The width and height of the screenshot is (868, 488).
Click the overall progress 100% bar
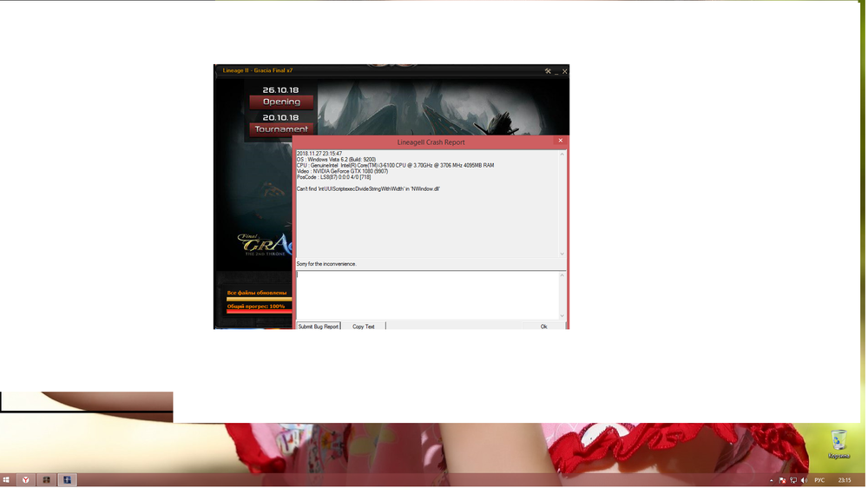(x=259, y=311)
